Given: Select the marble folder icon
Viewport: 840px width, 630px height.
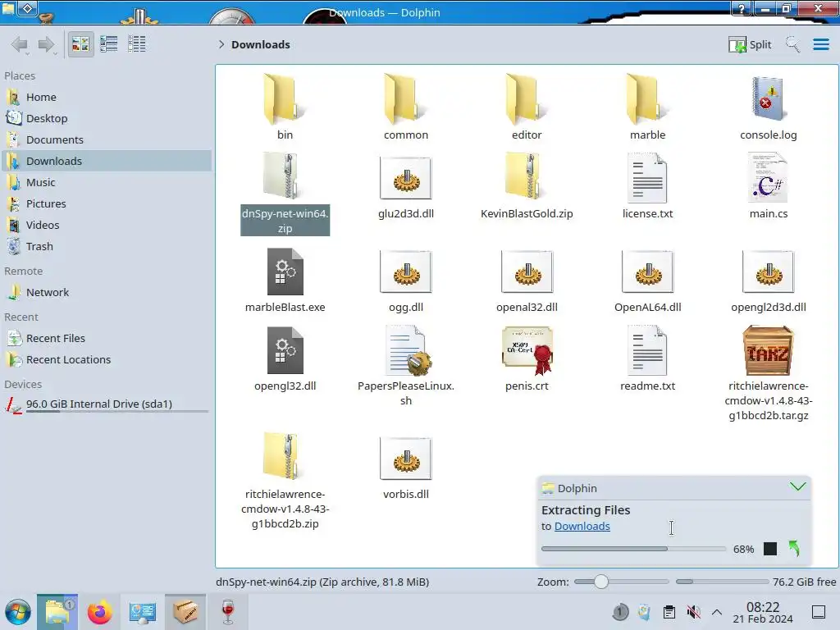Looking at the screenshot, I should pyautogui.click(x=647, y=99).
